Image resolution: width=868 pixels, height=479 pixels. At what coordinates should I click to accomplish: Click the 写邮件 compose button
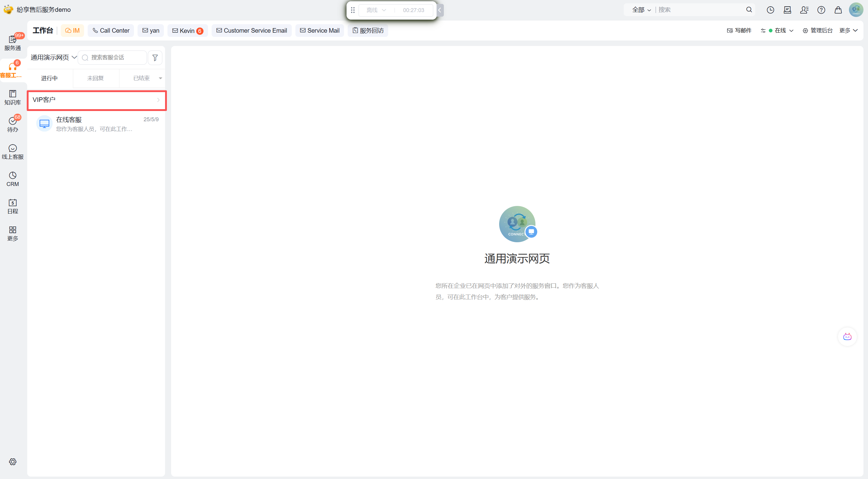(739, 31)
